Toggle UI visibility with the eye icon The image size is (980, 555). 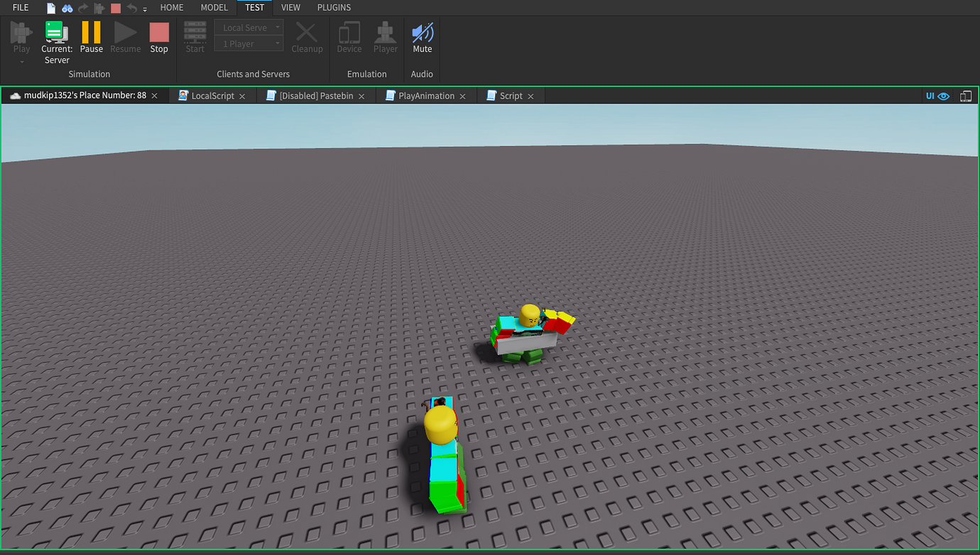tap(943, 95)
